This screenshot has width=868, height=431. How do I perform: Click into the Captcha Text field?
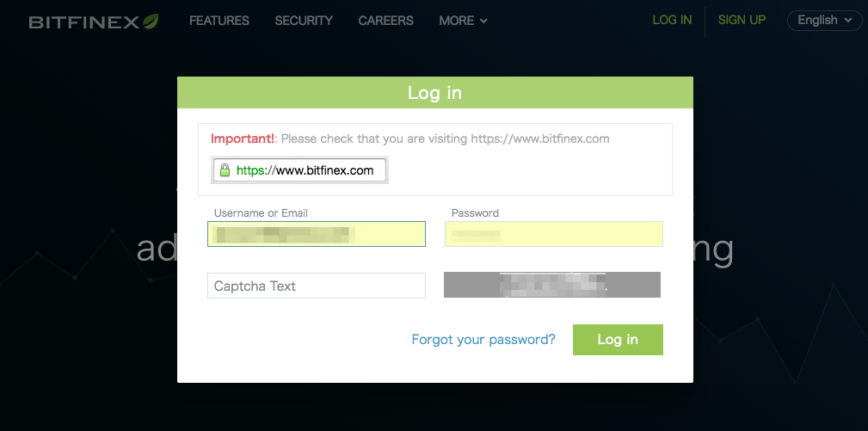coord(317,286)
